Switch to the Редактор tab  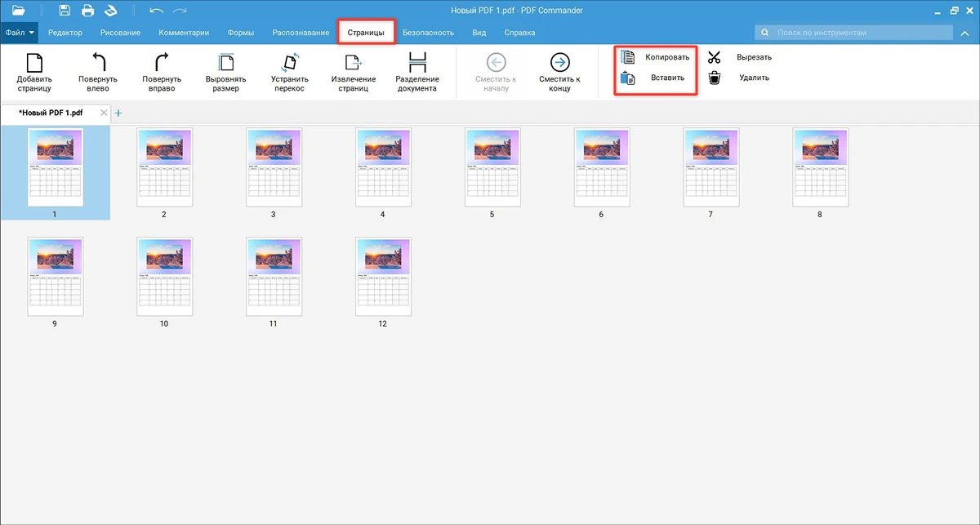[65, 33]
